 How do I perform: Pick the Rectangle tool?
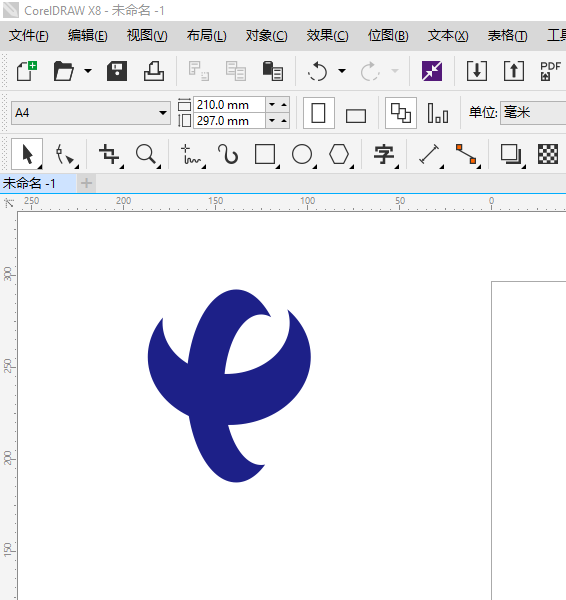[265, 155]
